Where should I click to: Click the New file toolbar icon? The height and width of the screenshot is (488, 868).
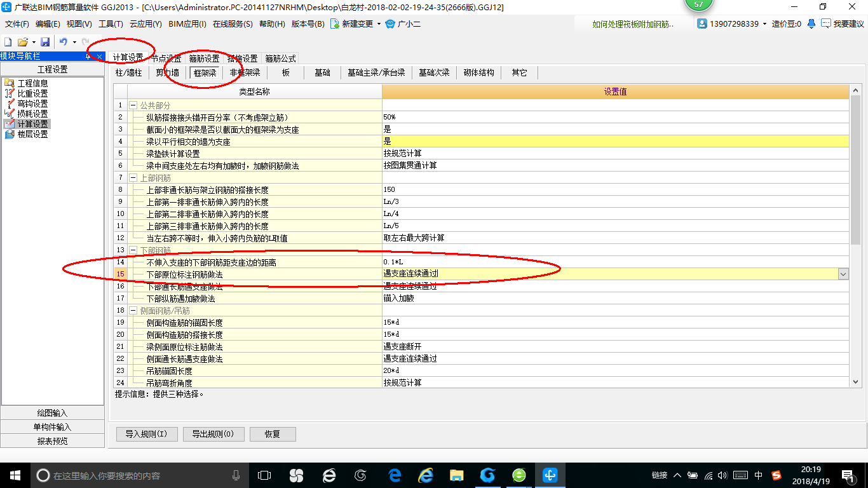coord(8,42)
